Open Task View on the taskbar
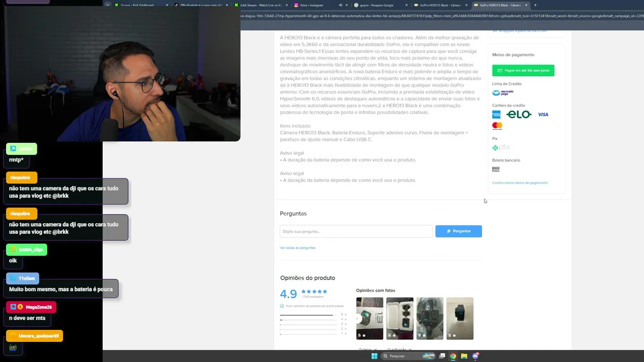Image resolution: width=644 pixels, height=362 pixels. (x=442, y=356)
